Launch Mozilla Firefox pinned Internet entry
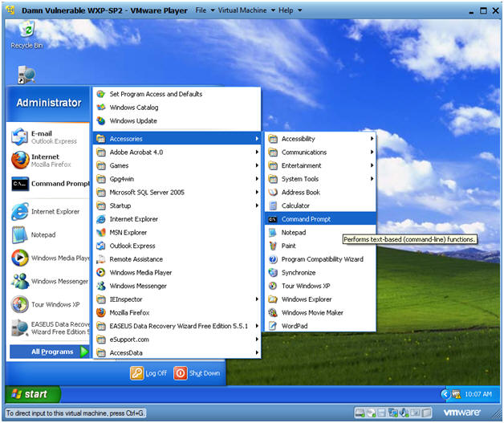 pos(48,160)
